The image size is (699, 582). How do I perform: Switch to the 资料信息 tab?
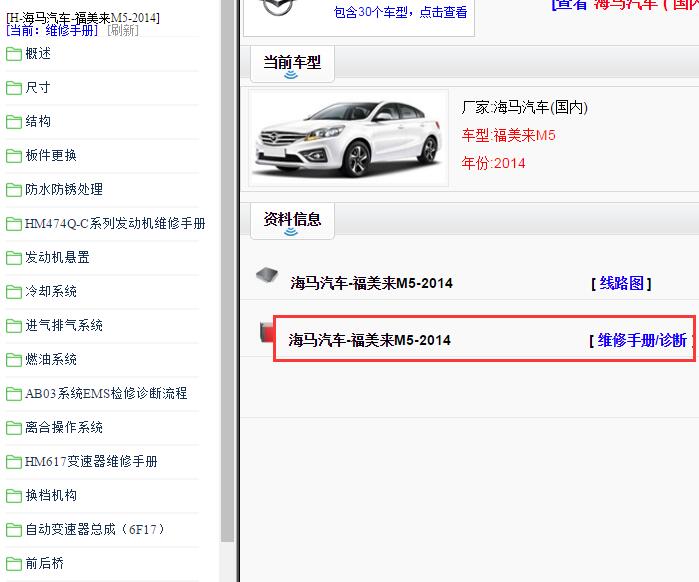click(x=292, y=221)
